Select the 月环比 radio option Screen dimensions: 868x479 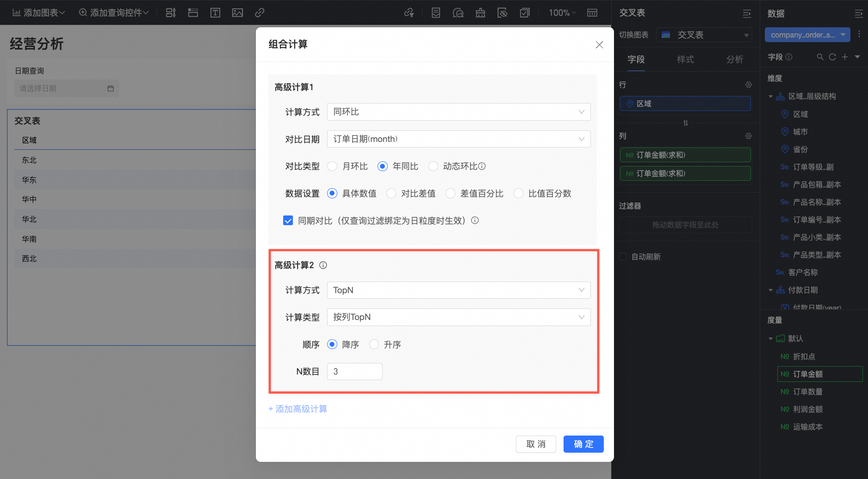click(332, 166)
